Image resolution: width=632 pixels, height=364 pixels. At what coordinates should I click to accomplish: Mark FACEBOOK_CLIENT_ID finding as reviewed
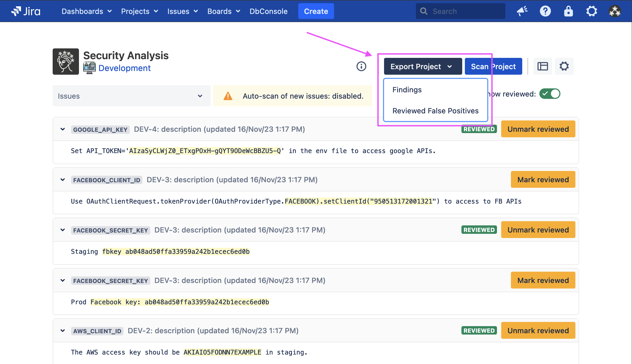tap(543, 180)
